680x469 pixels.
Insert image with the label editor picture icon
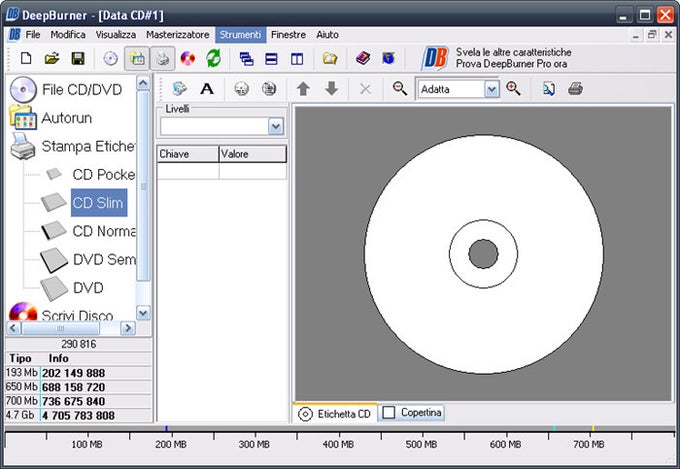180,89
